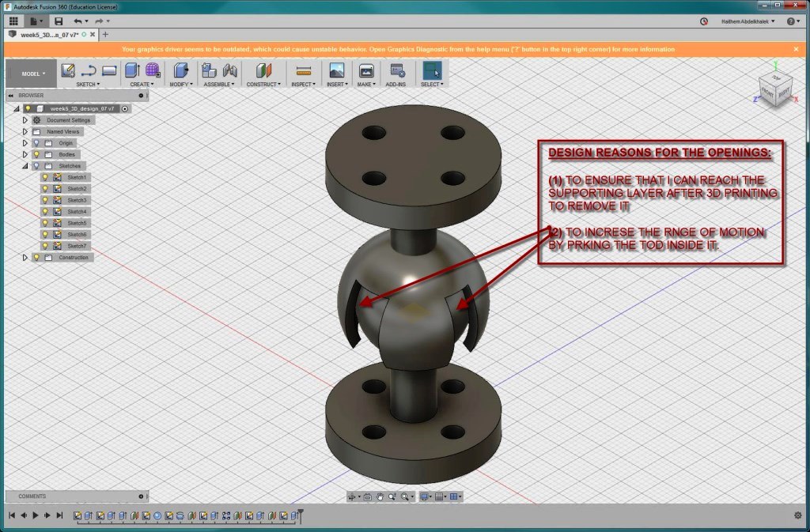Select the Make 3D print tool

pos(366,70)
